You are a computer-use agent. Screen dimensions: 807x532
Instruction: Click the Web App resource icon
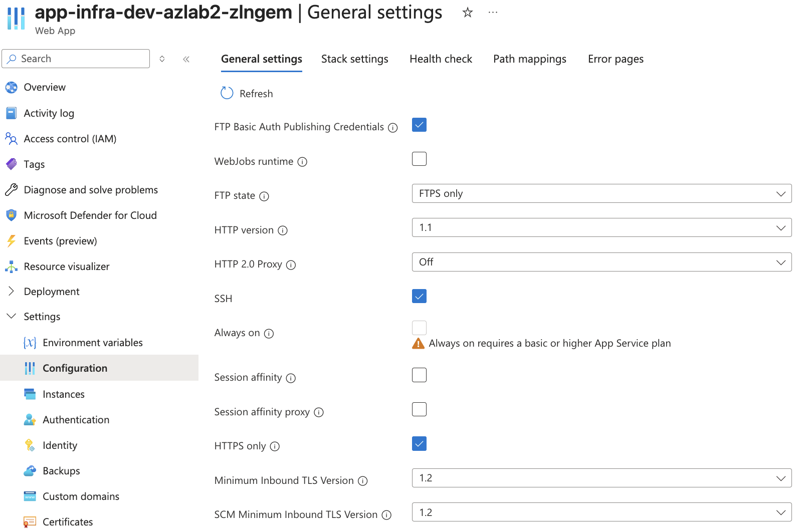tap(16, 19)
